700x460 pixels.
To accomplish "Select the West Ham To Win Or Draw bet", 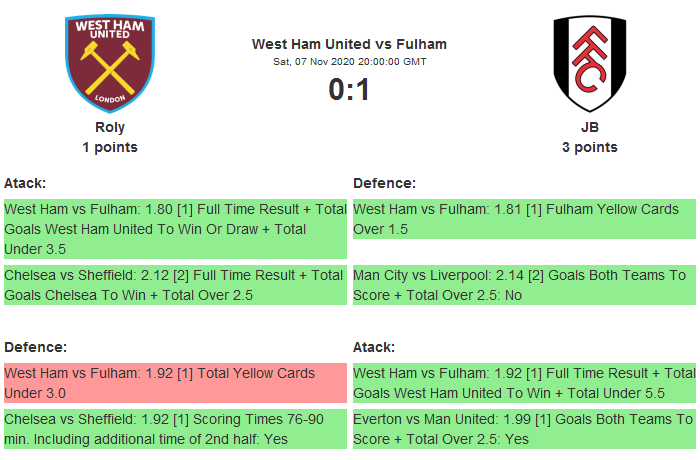I will 174,229.
